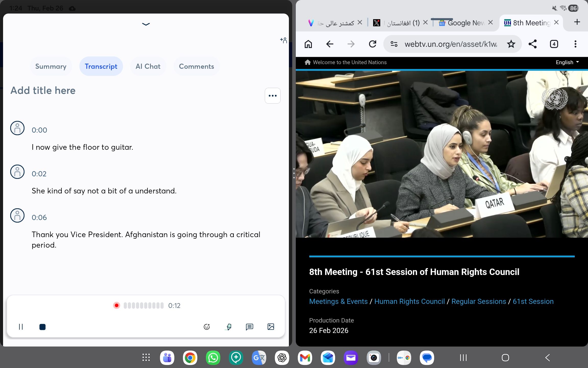
Task: Switch to the Summary tab
Action: click(x=51, y=66)
